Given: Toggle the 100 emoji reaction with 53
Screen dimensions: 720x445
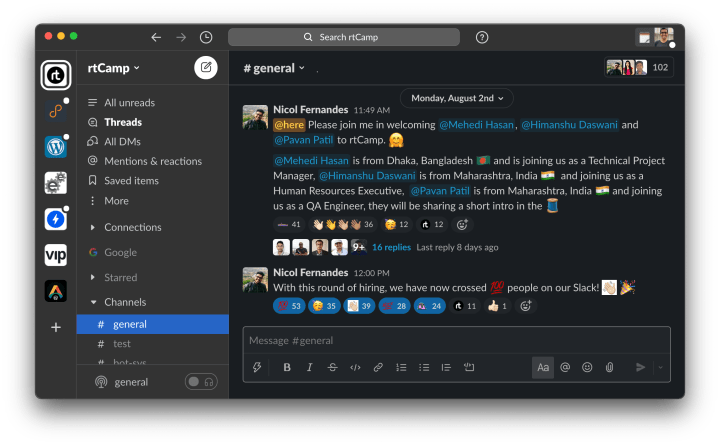Looking at the screenshot, I should 289,306.
